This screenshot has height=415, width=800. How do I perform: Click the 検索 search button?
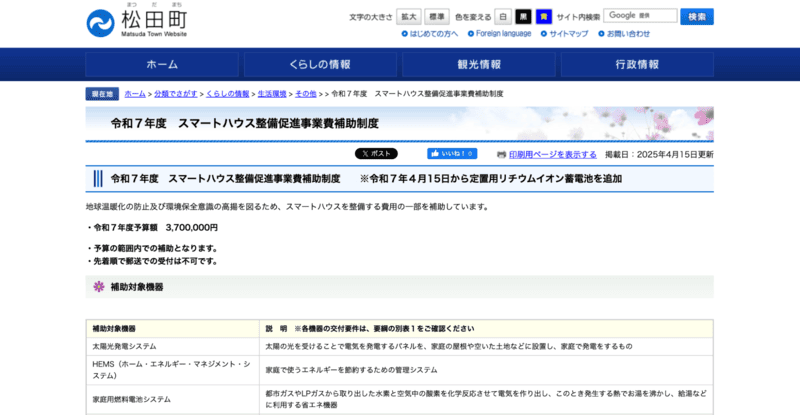(x=697, y=17)
